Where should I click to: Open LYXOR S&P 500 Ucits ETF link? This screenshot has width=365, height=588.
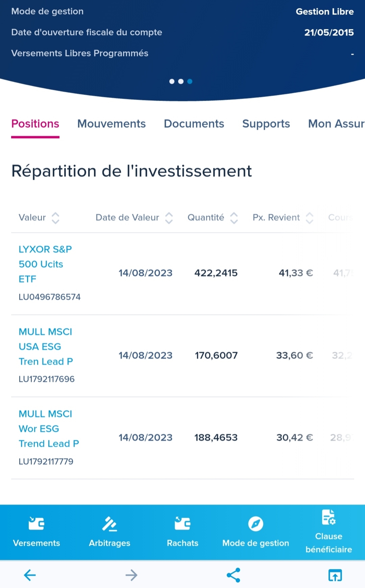[45, 264]
